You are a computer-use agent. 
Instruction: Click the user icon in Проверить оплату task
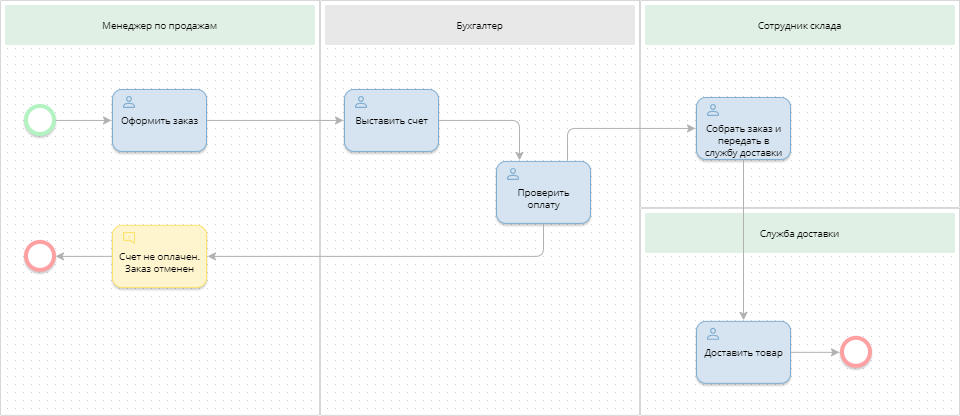point(513,174)
